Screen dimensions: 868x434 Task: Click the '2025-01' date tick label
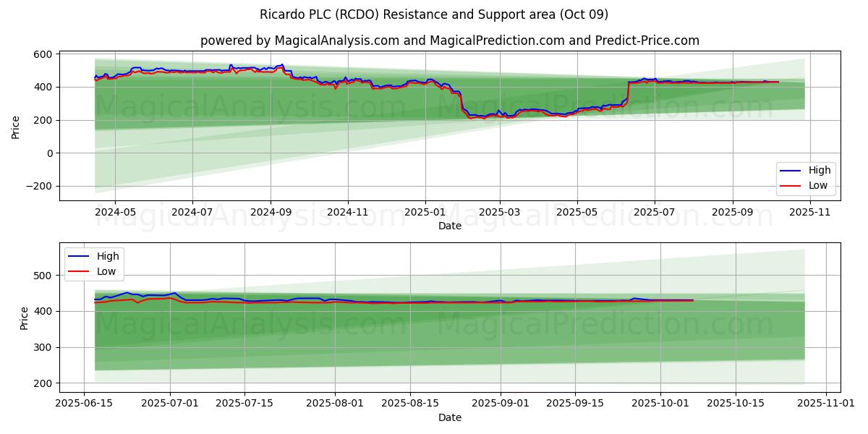425,213
